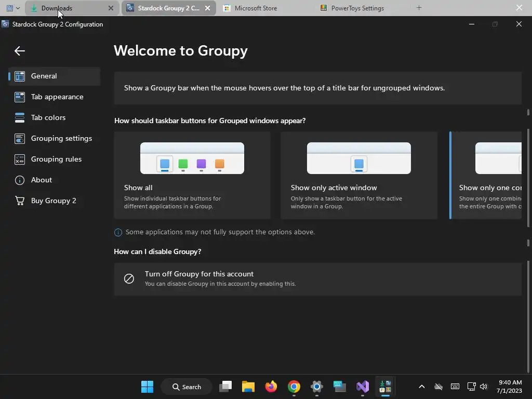Click the Microsoft Store tab icon
Viewport: 532px width, 399px height.
[x=227, y=8]
